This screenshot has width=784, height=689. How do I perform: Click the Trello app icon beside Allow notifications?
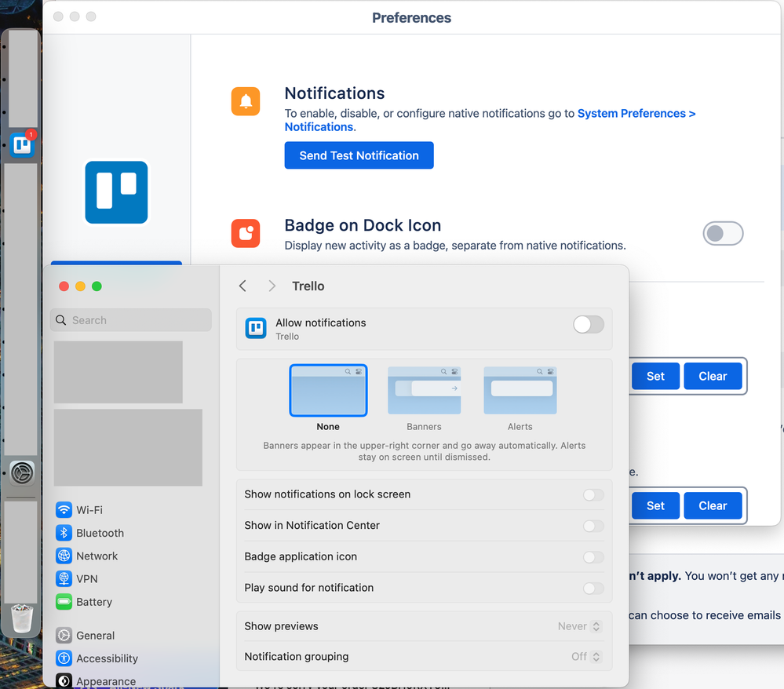[256, 329]
